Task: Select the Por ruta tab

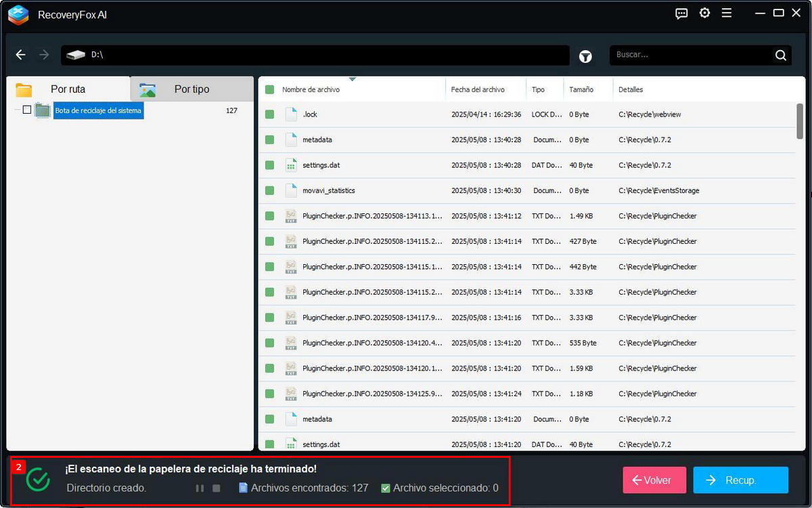Action: [68, 89]
